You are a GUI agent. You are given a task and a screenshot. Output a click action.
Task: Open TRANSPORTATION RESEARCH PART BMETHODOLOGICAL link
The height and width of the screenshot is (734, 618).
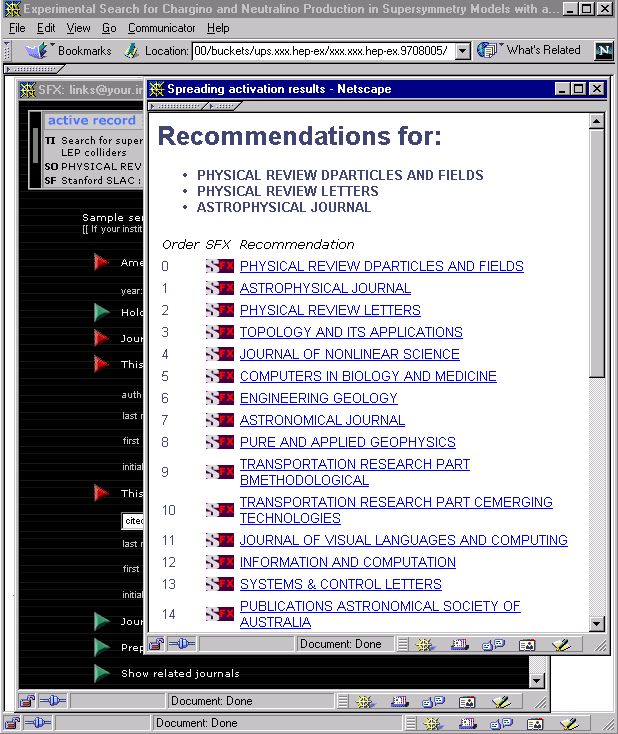point(354,472)
